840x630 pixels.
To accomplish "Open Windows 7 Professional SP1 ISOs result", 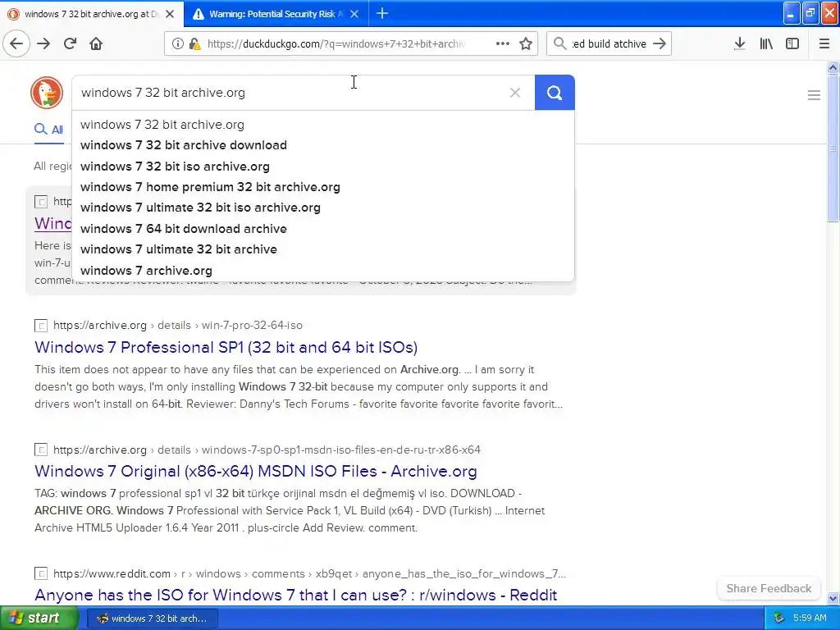I will 226,347.
